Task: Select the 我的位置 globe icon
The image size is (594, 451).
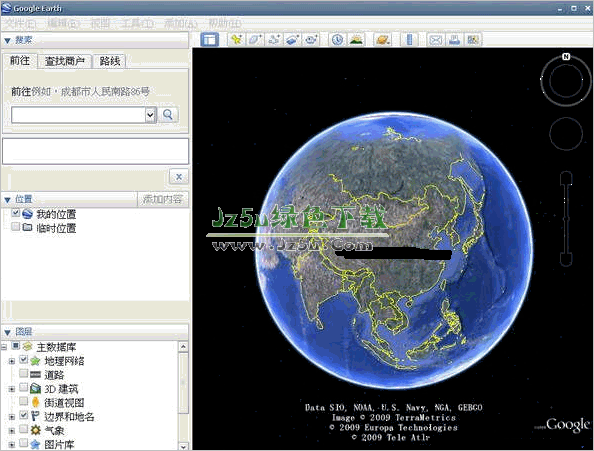Action: [x=28, y=214]
